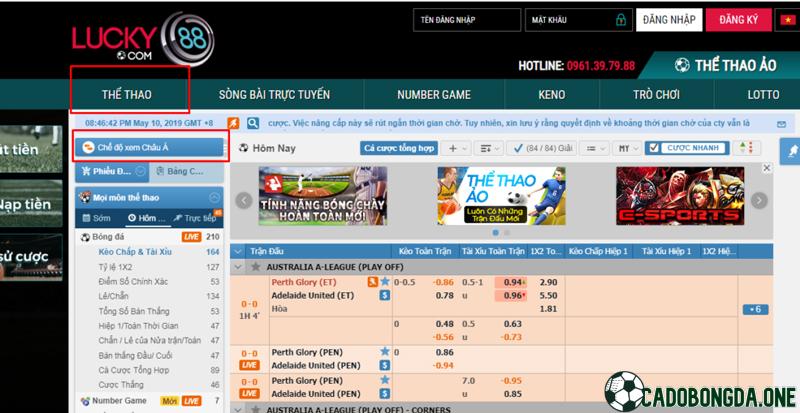Open the Thể Thao menu

(x=127, y=94)
